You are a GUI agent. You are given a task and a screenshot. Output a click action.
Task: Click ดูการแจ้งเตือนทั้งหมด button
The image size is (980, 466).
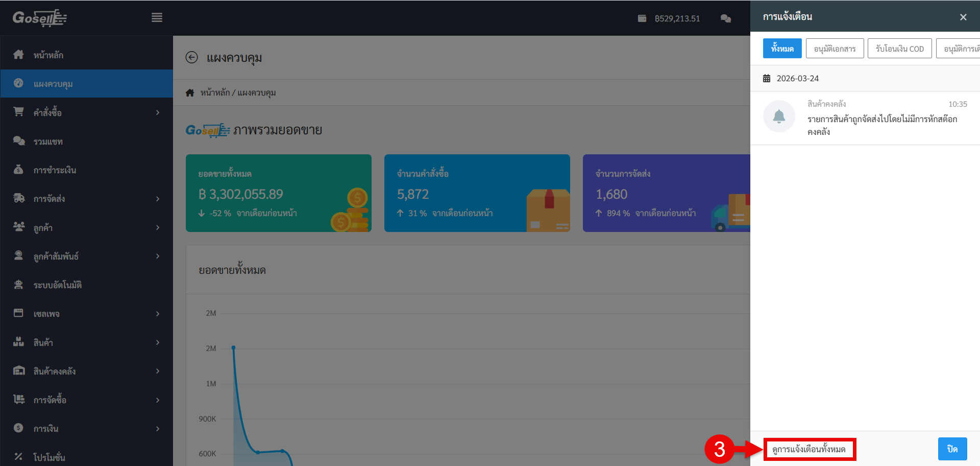point(809,450)
